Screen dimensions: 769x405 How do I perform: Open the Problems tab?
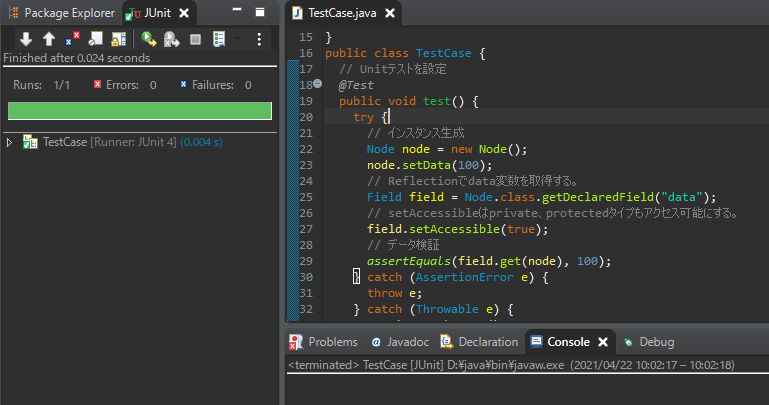(x=324, y=342)
